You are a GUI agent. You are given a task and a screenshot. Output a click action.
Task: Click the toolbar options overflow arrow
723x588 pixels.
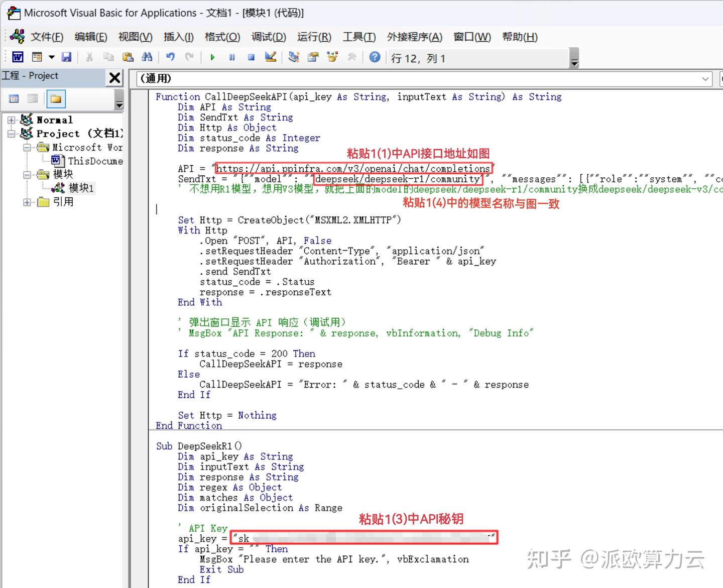pos(574,58)
